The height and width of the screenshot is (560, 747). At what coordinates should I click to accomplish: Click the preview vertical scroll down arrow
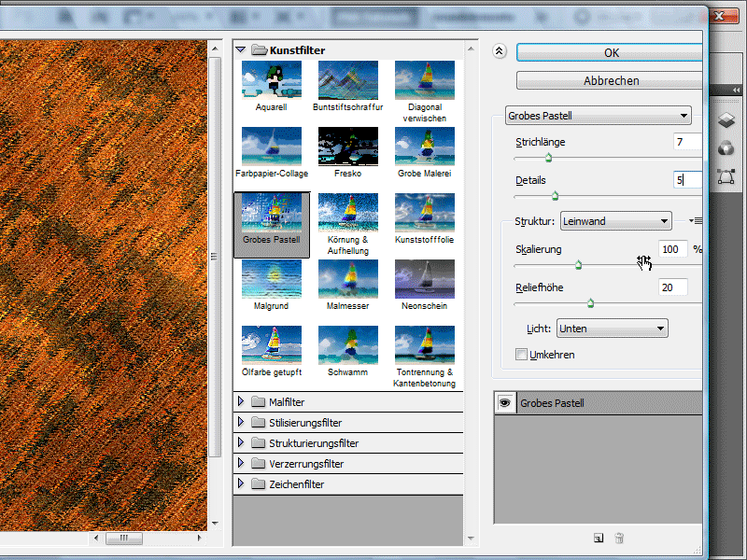click(215, 523)
